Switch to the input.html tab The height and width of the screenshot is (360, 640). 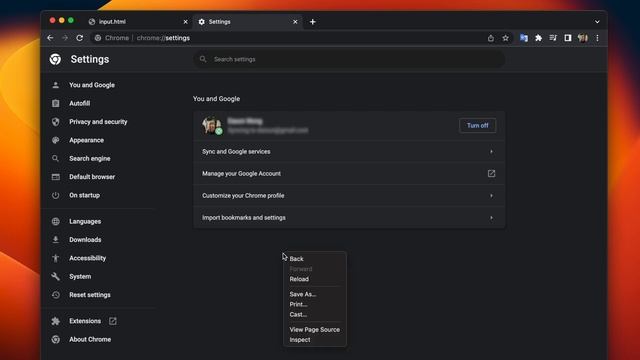click(138, 22)
